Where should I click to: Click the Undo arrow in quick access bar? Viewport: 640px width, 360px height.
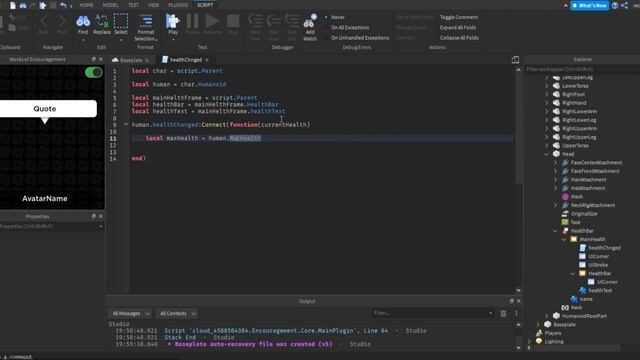[63, 5]
